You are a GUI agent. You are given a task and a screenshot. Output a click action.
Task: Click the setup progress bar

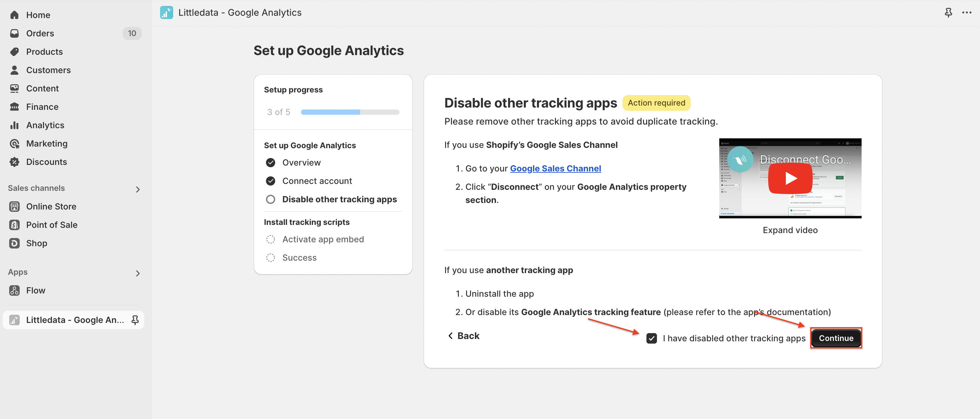pyautogui.click(x=350, y=112)
